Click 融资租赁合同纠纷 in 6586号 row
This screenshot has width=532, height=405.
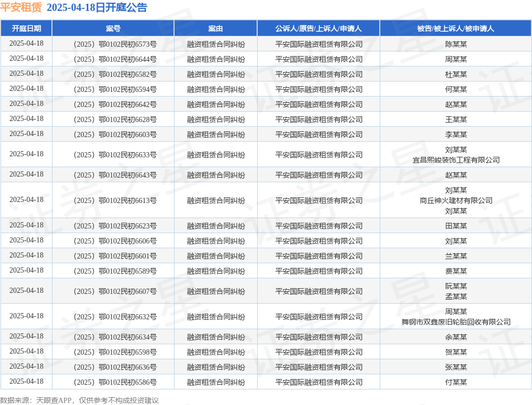(216, 382)
